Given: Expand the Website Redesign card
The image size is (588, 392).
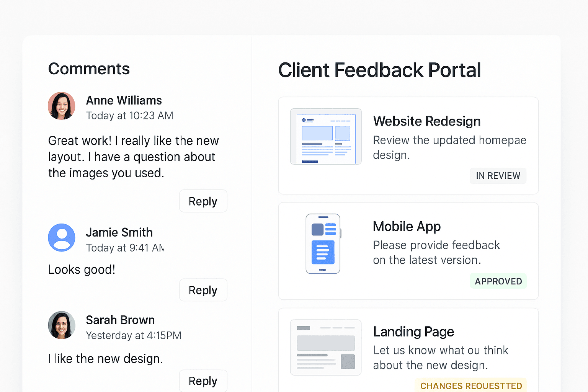Looking at the screenshot, I should pos(408,145).
